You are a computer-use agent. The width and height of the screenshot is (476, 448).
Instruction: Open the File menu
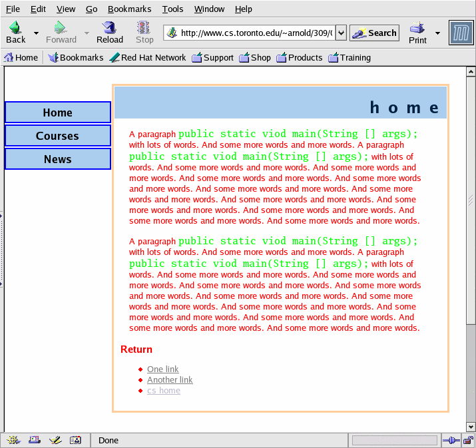(x=13, y=9)
